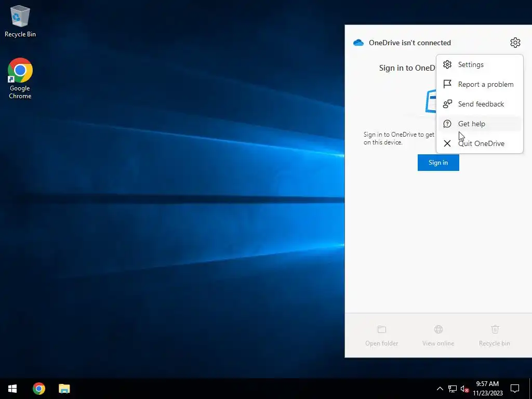
Task: Select Send feedback in the menu
Action: pyautogui.click(x=480, y=104)
